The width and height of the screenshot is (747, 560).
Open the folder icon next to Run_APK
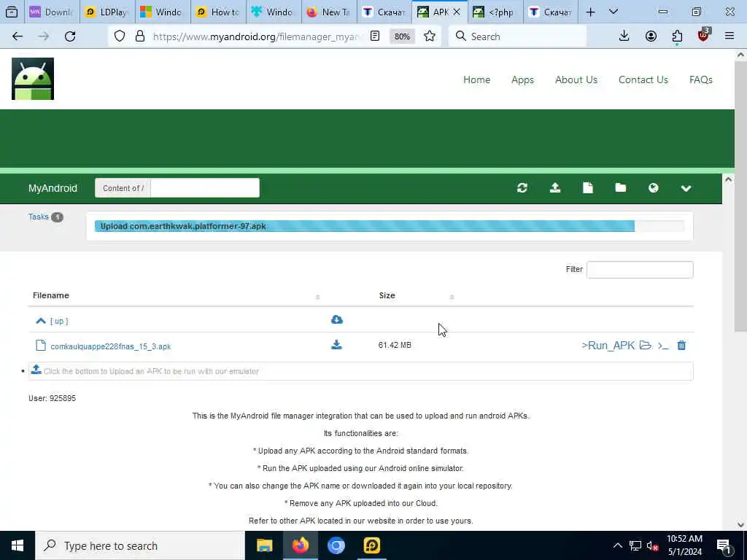646,345
